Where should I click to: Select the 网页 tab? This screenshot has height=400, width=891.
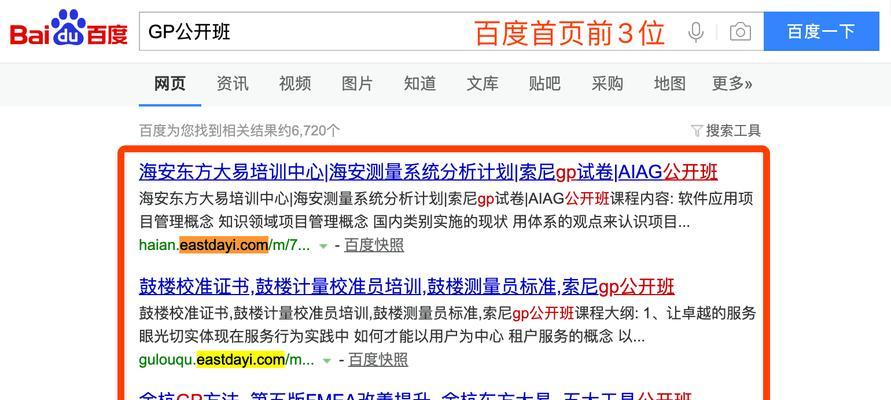[x=170, y=84]
